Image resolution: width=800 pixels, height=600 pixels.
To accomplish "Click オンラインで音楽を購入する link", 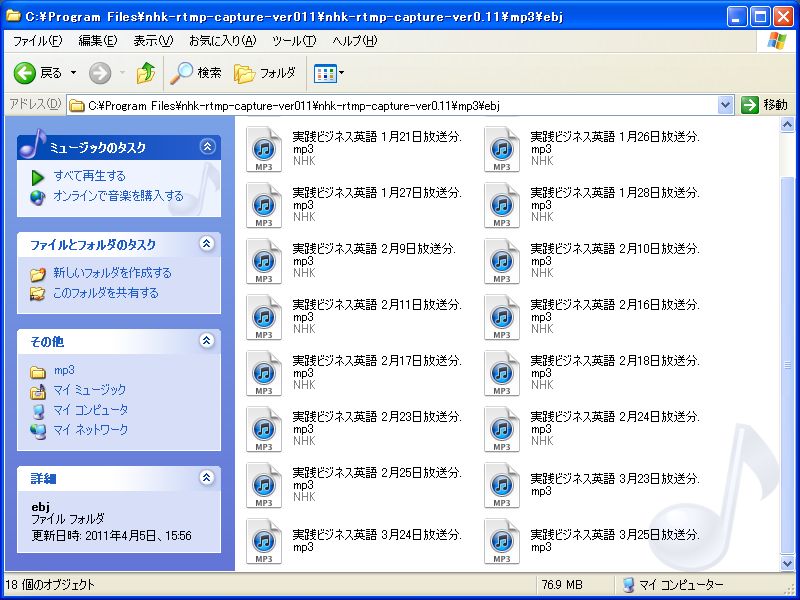I will click(x=118, y=196).
